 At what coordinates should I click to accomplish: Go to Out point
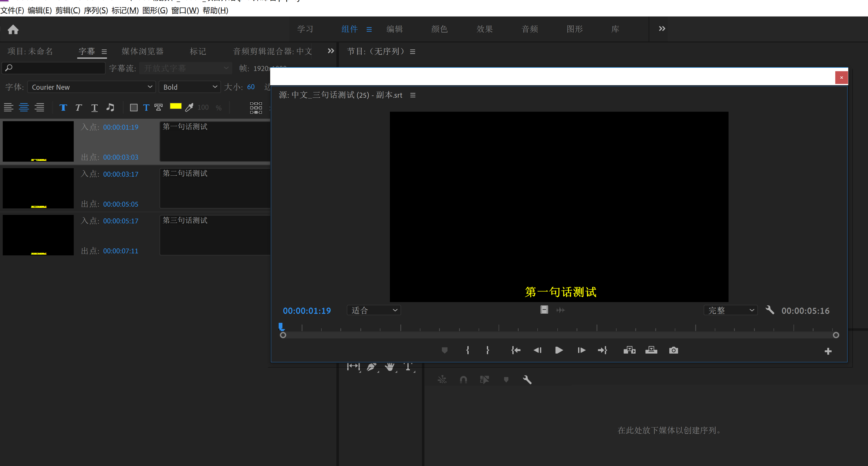pos(603,350)
